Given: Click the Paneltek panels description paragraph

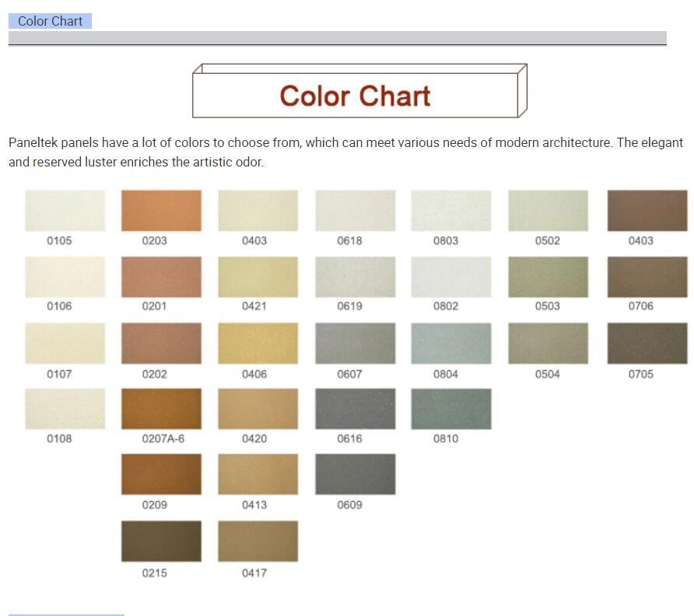Looking at the screenshot, I should [346, 152].
